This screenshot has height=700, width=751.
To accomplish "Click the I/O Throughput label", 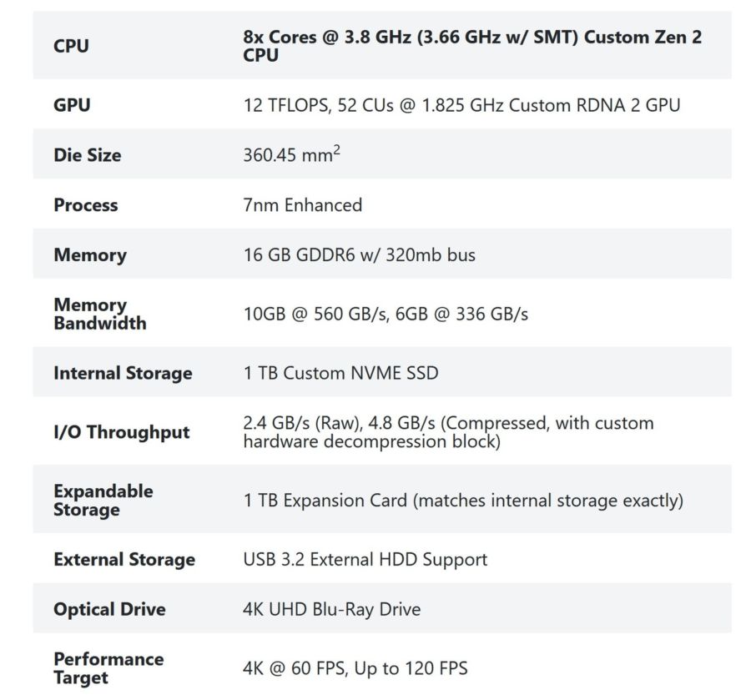I will 122,432.
